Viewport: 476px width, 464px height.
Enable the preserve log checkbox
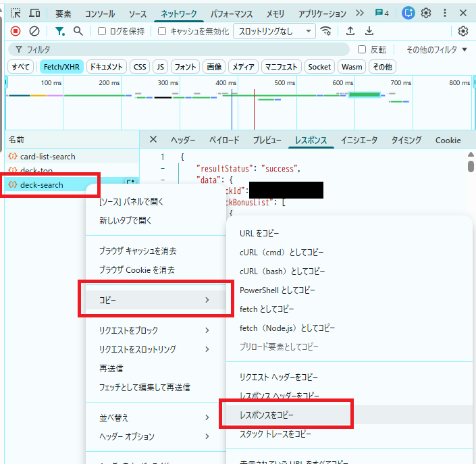pos(102,31)
